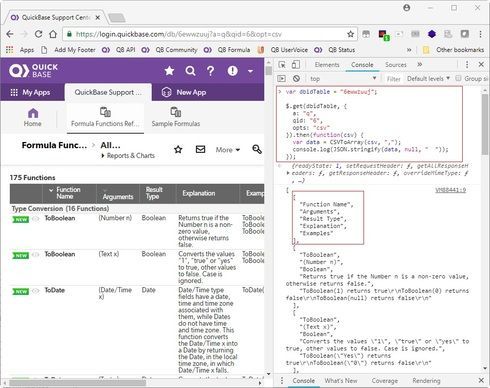This screenshot has width=490, height=388.
Task: Switch to DevTools Sources tab
Action: pyautogui.click(x=396, y=65)
